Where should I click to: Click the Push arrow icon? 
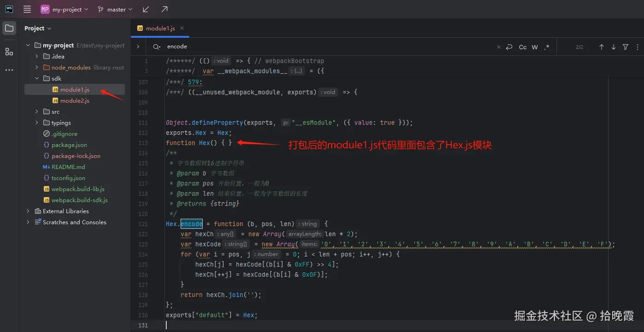tap(164, 9)
